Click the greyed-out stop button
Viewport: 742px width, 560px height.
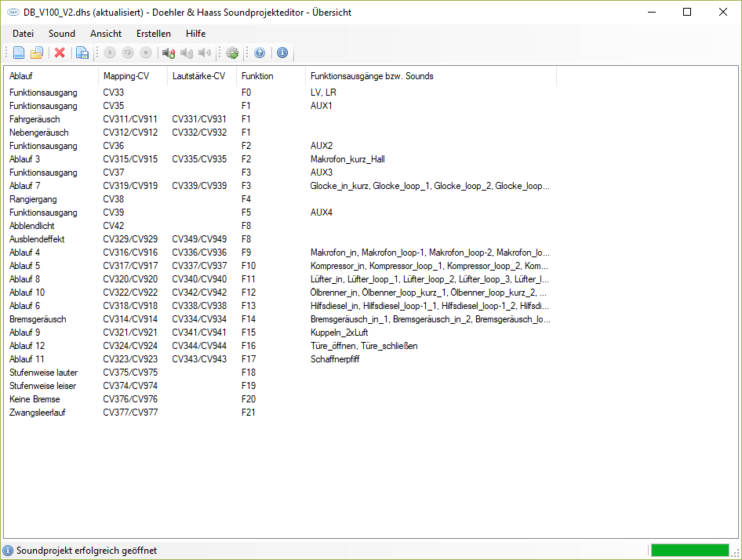tap(146, 53)
